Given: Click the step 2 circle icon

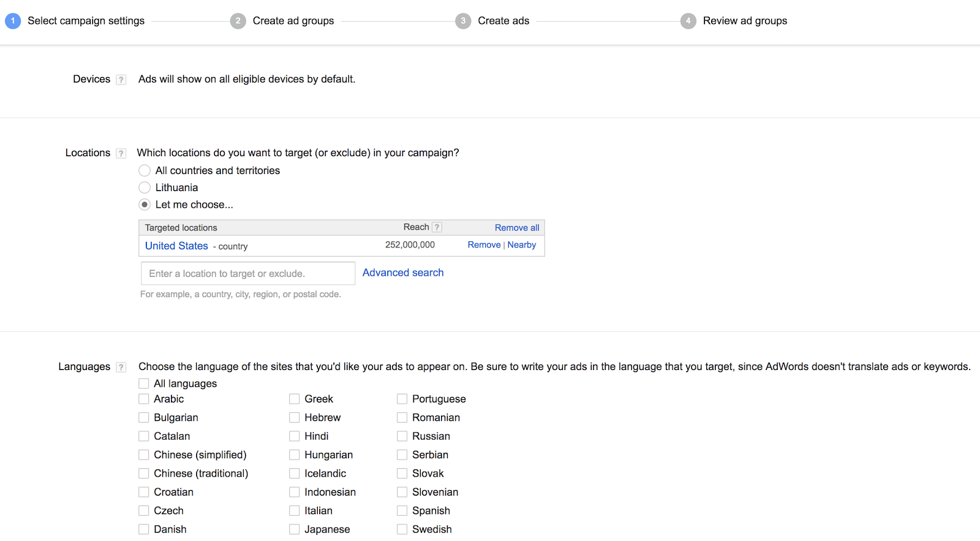Looking at the screenshot, I should point(238,21).
